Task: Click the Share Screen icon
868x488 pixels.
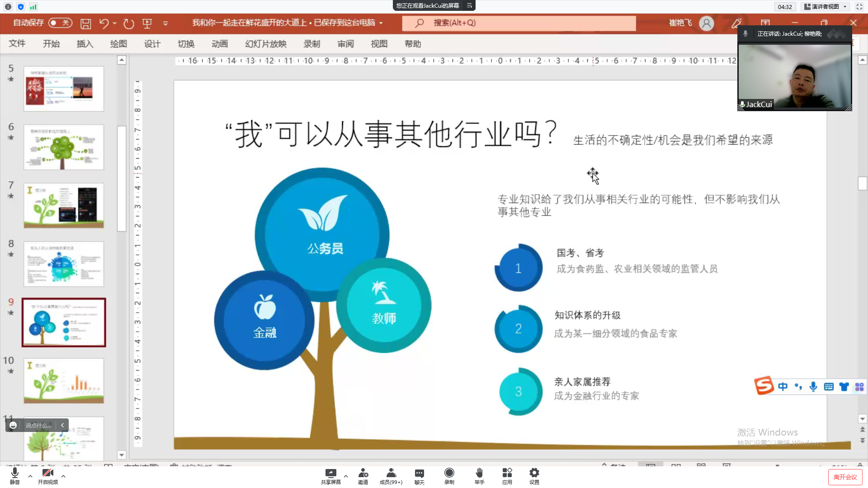Action: pyautogui.click(x=330, y=473)
